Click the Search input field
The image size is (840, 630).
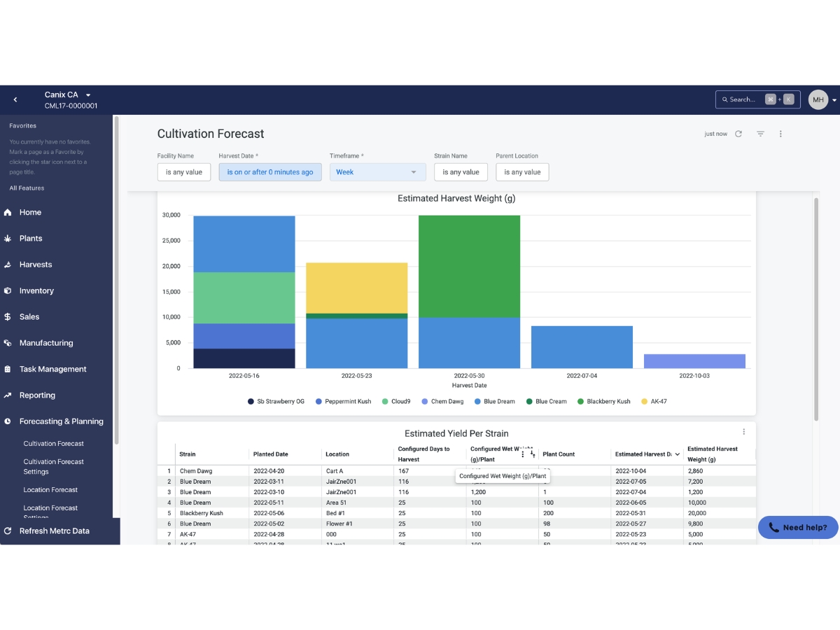tap(758, 99)
